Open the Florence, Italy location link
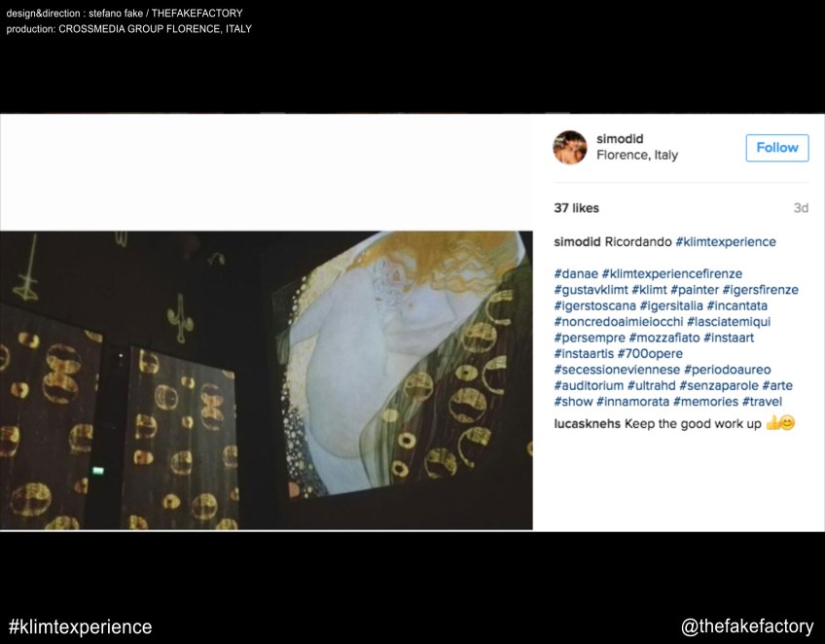 point(637,156)
